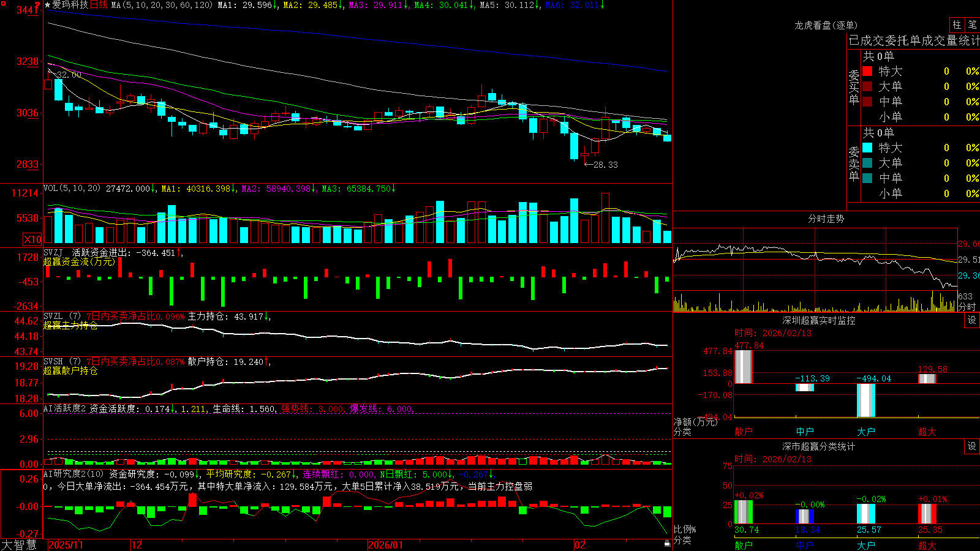Select the 日线 period label

point(99,5)
